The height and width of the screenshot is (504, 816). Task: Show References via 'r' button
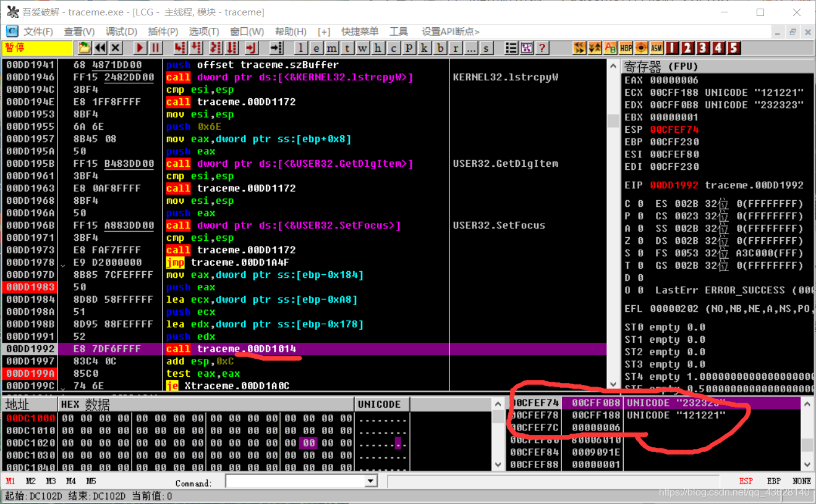coord(456,48)
